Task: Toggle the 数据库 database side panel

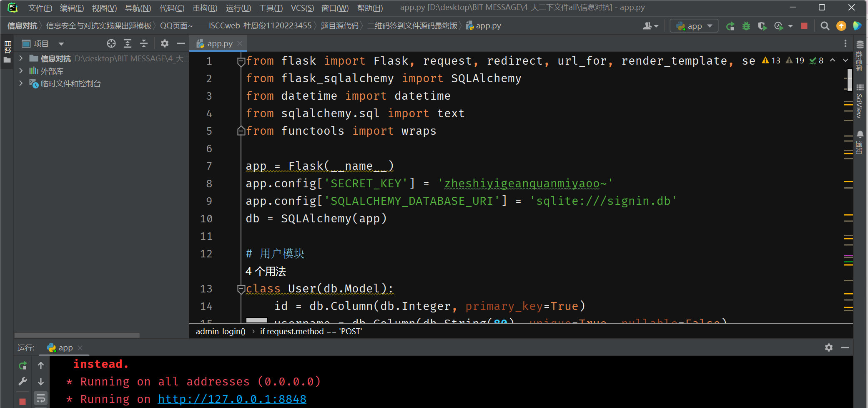Action: click(860, 56)
